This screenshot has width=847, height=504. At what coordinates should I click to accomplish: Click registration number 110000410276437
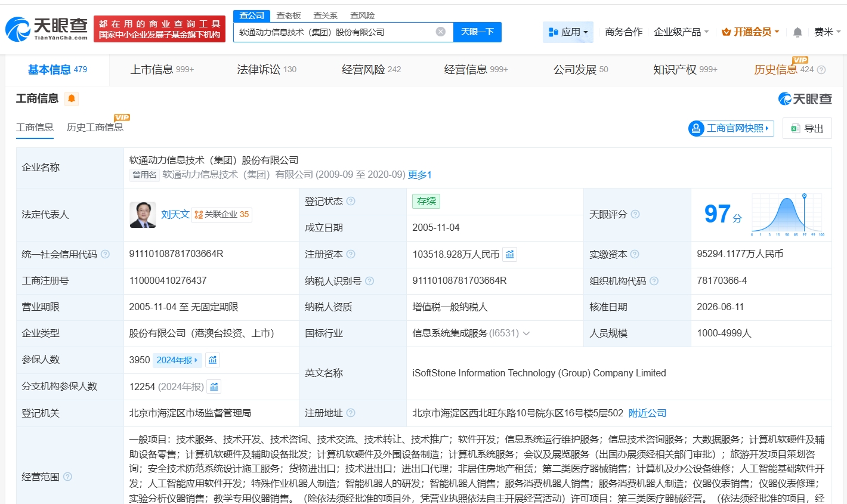(168, 281)
